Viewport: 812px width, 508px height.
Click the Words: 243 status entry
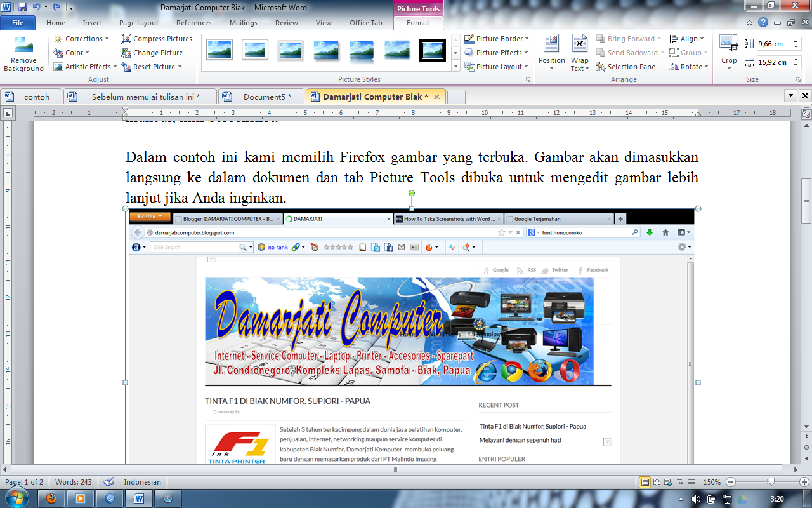pos(74,482)
